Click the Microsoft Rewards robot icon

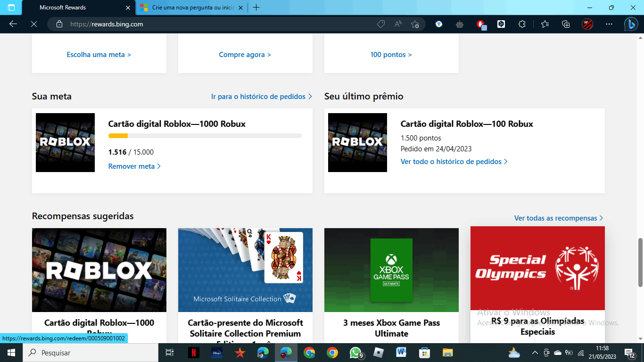coord(460,24)
